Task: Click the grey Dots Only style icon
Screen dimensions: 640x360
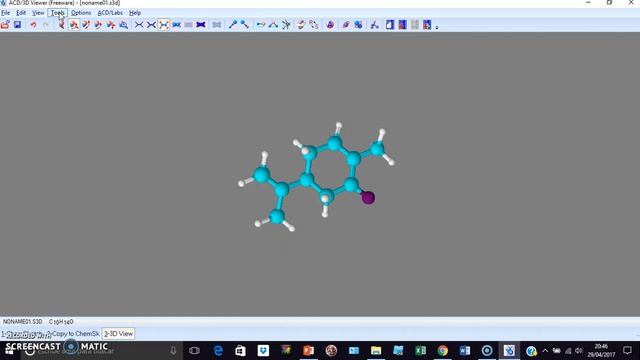Action: point(188,25)
